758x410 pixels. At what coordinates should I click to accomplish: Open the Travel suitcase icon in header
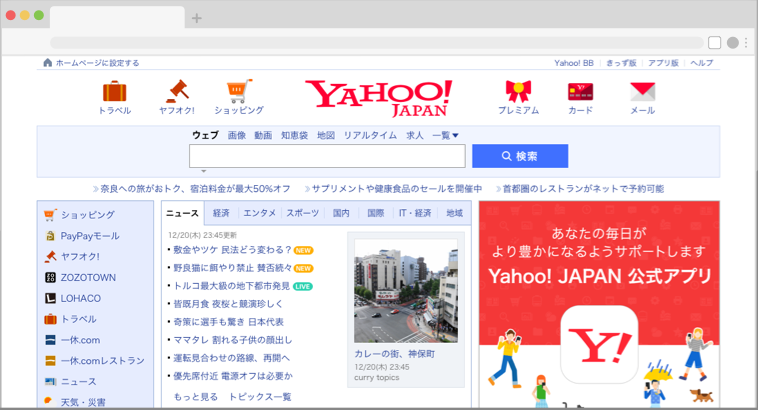(x=114, y=91)
